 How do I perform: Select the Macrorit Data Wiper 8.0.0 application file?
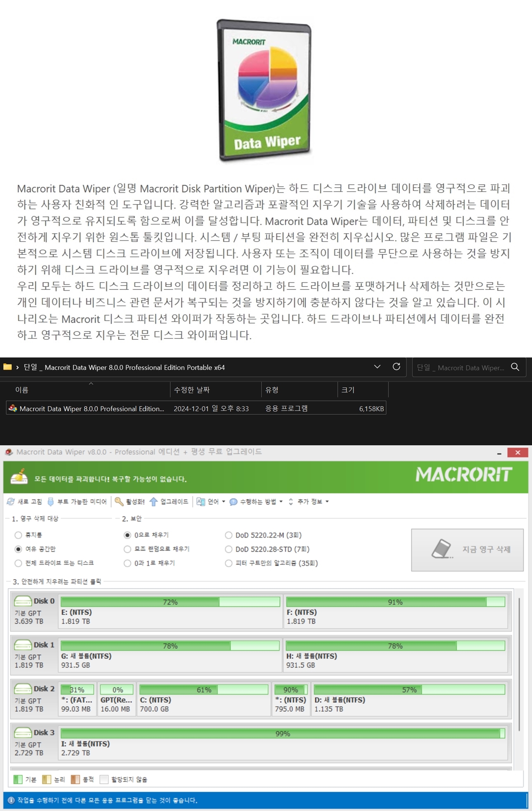(x=196, y=408)
